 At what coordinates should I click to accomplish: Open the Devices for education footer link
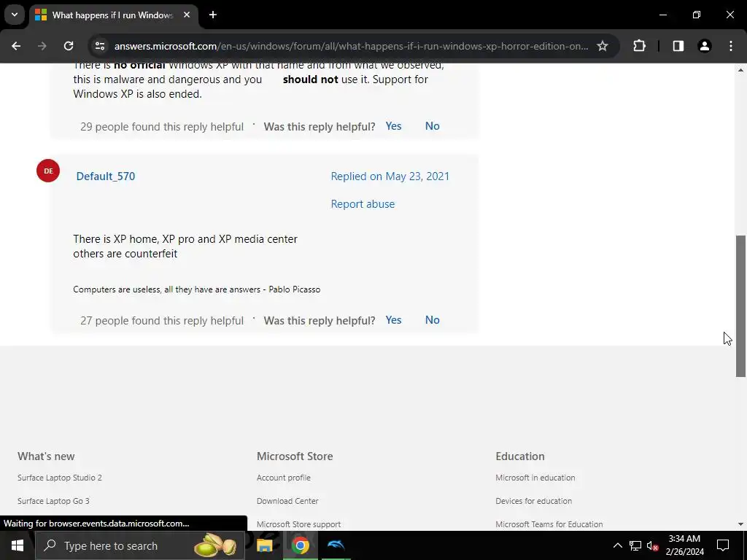(533, 501)
